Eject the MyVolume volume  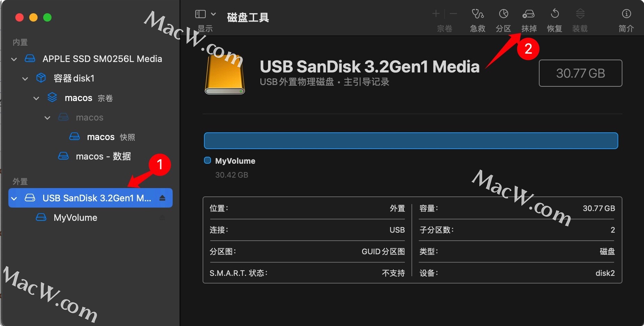pos(162,218)
